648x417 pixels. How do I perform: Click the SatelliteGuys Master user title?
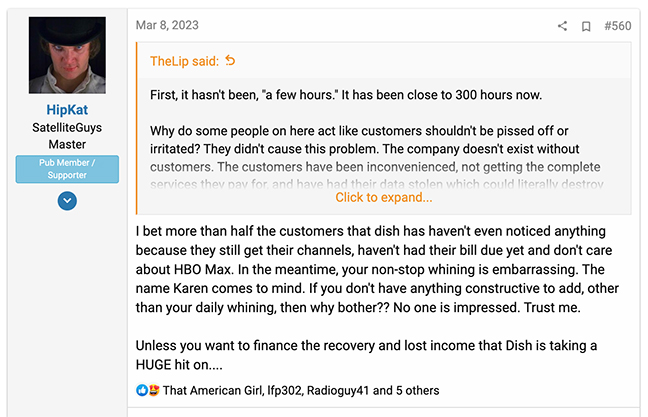pyautogui.click(x=67, y=135)
